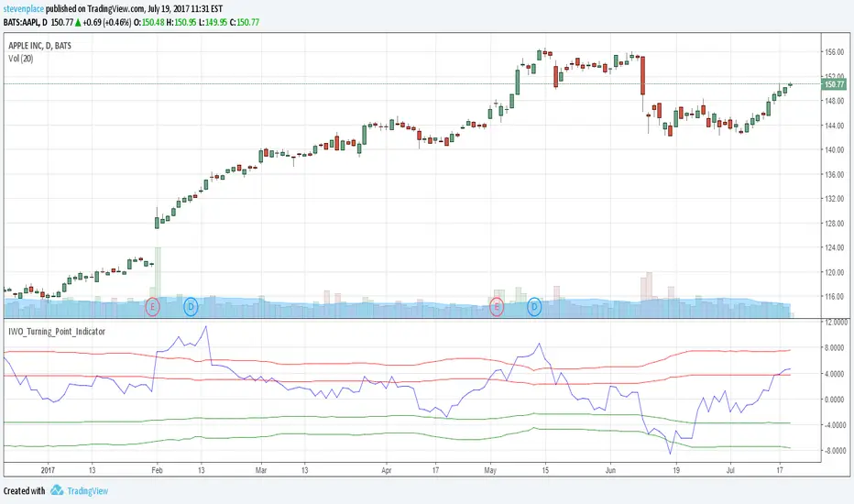Click the 144.00 price axis label
Viewport: 854px width, 504px height.
tap(835, 126)
